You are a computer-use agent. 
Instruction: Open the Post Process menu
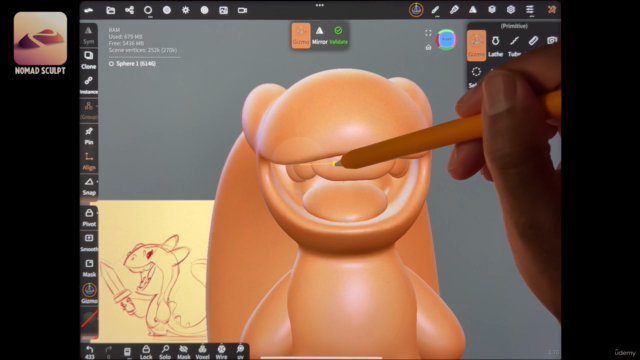pos(204,10)
